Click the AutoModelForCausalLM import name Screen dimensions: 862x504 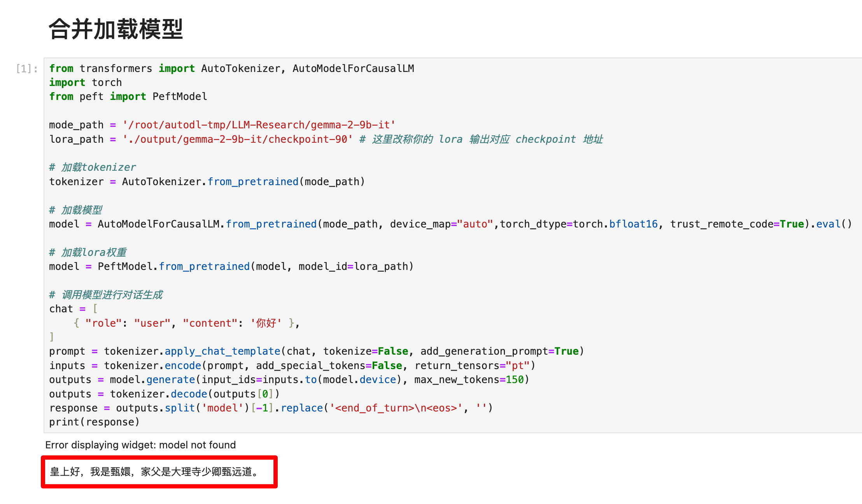click(353, 68)
